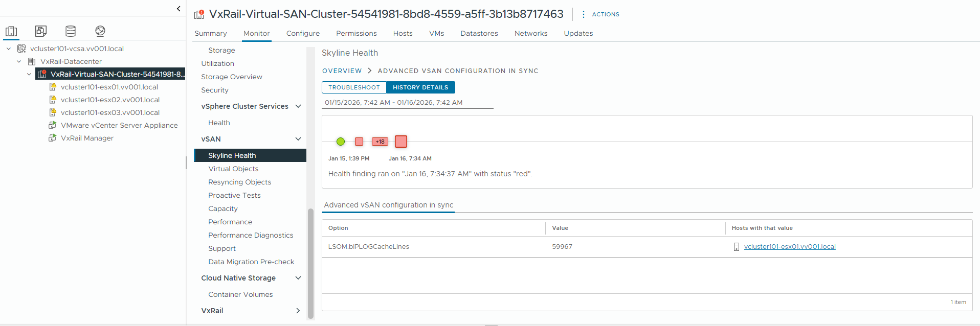Collapse the VxRail-Datacenter tree node

19,61
